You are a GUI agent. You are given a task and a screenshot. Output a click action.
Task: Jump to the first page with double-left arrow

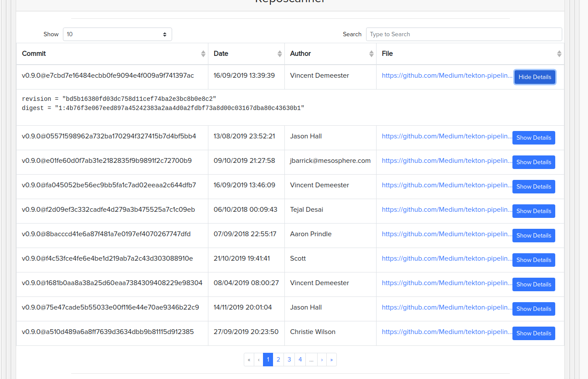(x=249, y=359)
